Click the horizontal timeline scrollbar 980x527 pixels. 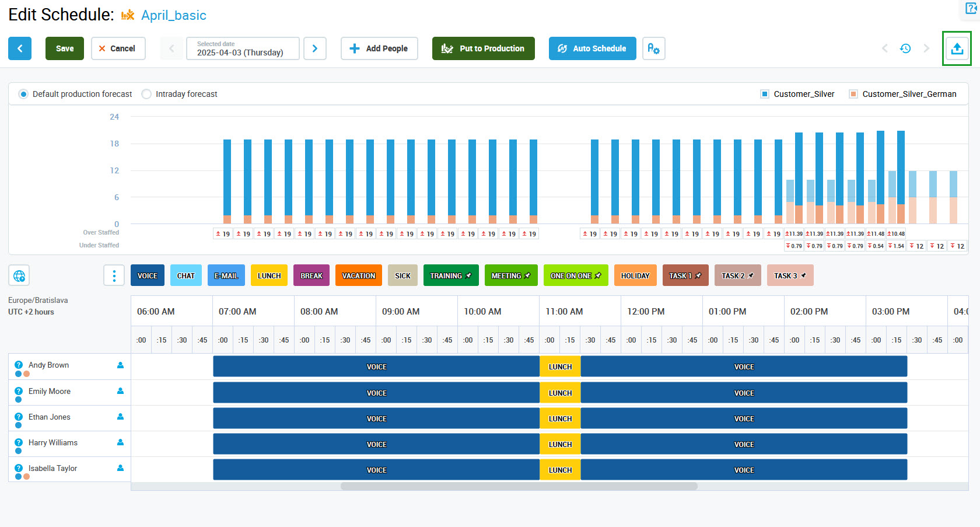click(x=519, y=486)
